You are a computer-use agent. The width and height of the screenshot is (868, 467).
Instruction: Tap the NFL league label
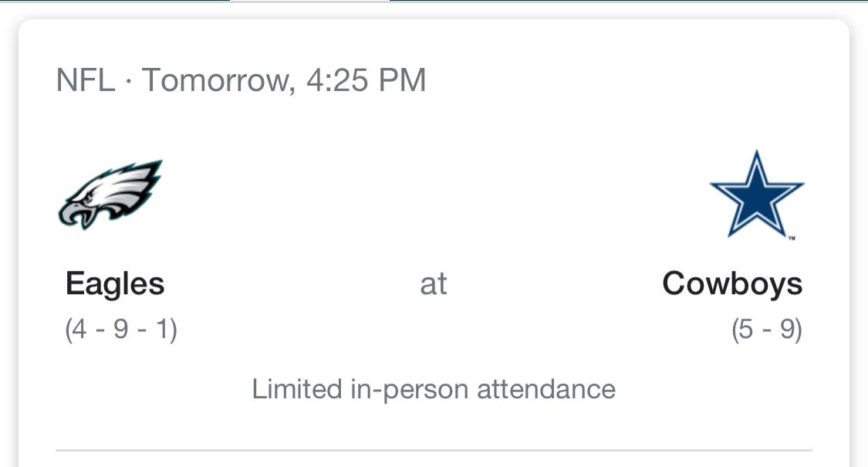click(86, 80)
